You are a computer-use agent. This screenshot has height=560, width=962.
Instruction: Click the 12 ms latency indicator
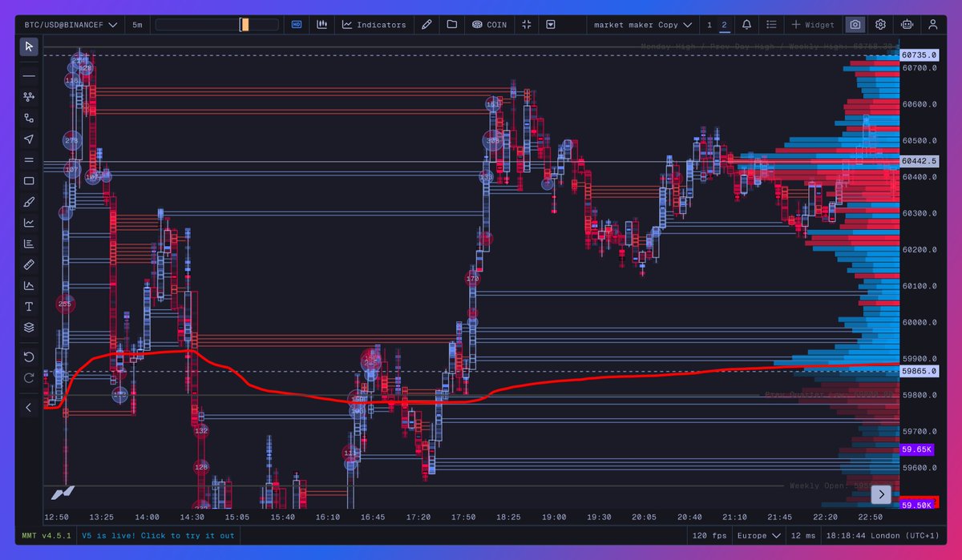pos(802,535)
